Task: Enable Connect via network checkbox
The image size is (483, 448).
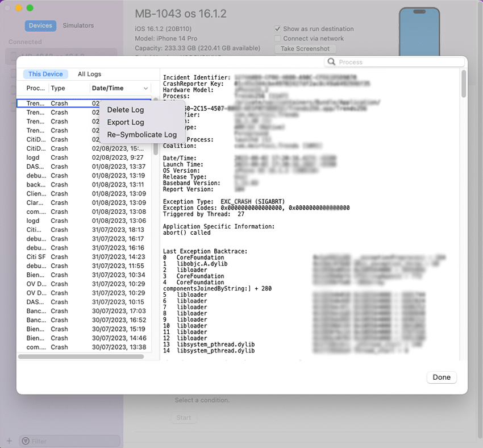Action: [x=277, y=39]
